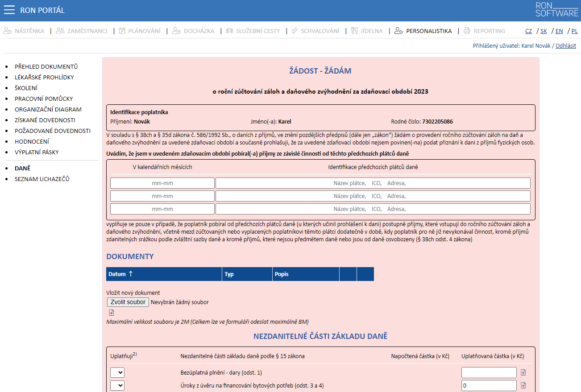Click the Schvalování checkmark icon
The width and height of the screenshot is (581, 392).
click(x=295, y=31)
